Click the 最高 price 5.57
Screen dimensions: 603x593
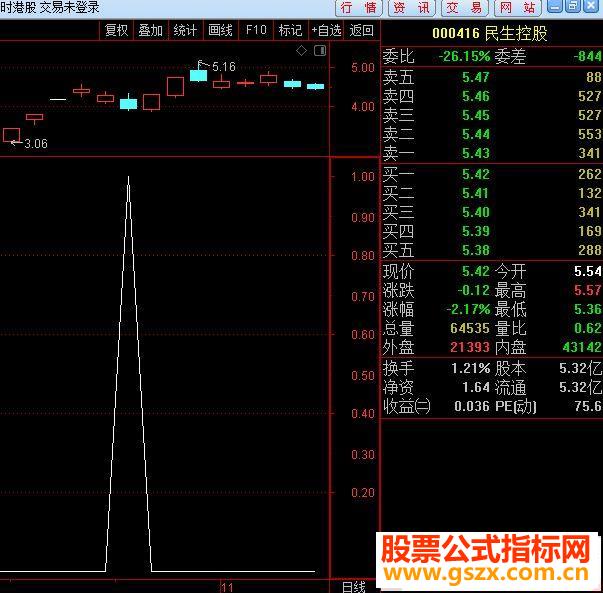[x=588, y=290]
